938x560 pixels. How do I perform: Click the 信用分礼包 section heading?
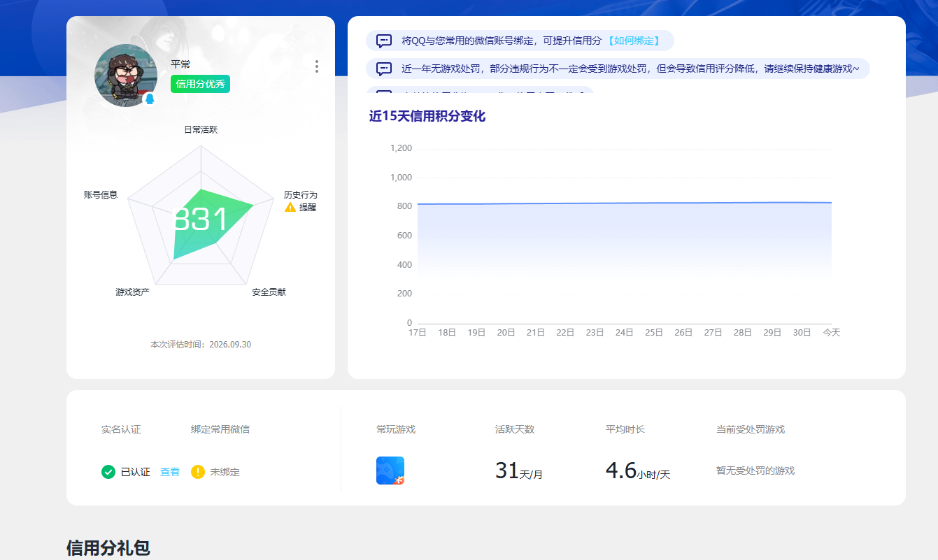[x=108, y=547]
